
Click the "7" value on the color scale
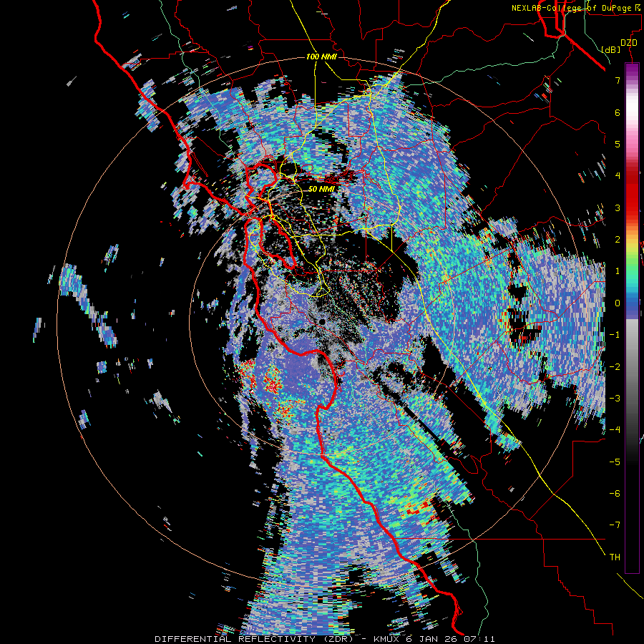[618, 80]
